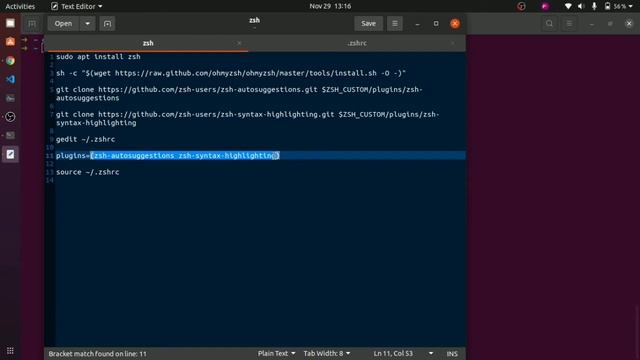Click the zsh-autosuggestions.git clone line
This screenshot has height=360, width=640.
click(x=239, y=93)
